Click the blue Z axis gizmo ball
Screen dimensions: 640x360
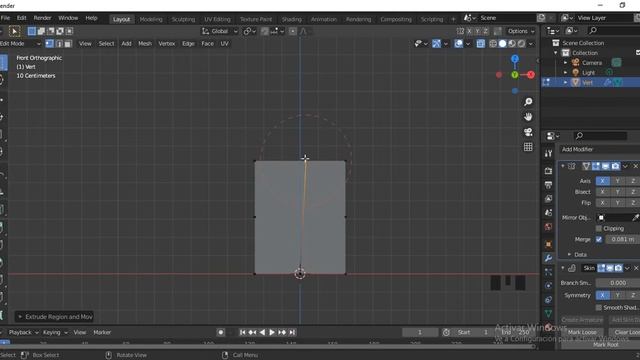point(515,59)
